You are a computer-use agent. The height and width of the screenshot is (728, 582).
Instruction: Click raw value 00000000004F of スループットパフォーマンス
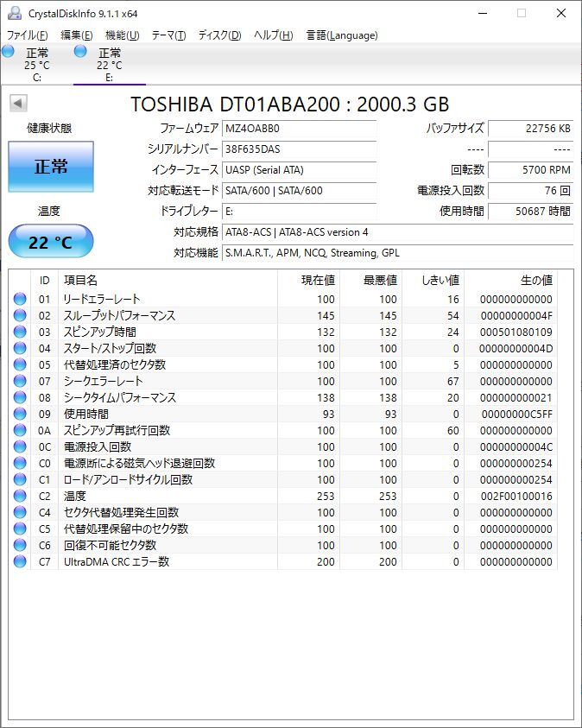(x=516, y=316)
